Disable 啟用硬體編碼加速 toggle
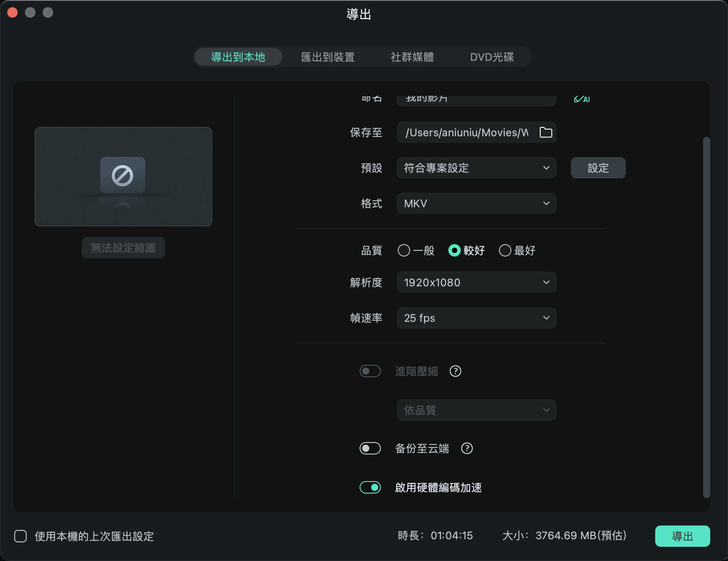 [370, 487]
